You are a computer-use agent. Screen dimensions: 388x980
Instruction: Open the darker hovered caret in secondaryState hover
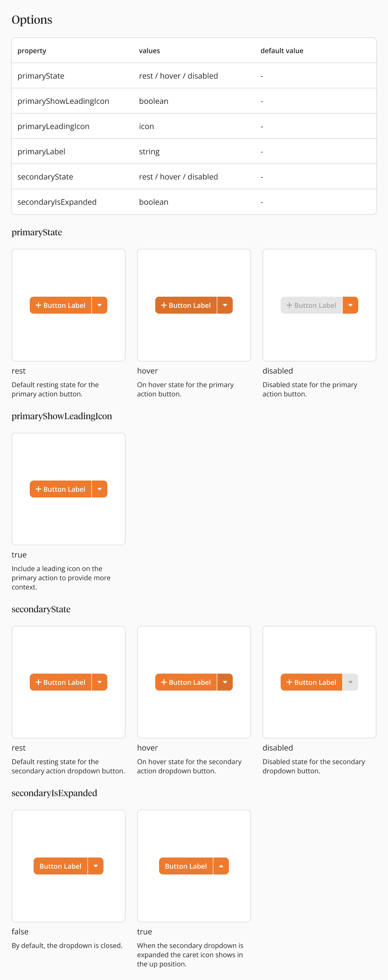click(225, 682)
